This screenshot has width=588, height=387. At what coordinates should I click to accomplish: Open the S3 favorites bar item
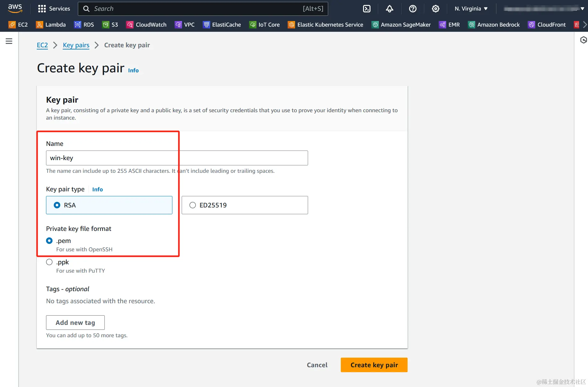tap(110, 25)
